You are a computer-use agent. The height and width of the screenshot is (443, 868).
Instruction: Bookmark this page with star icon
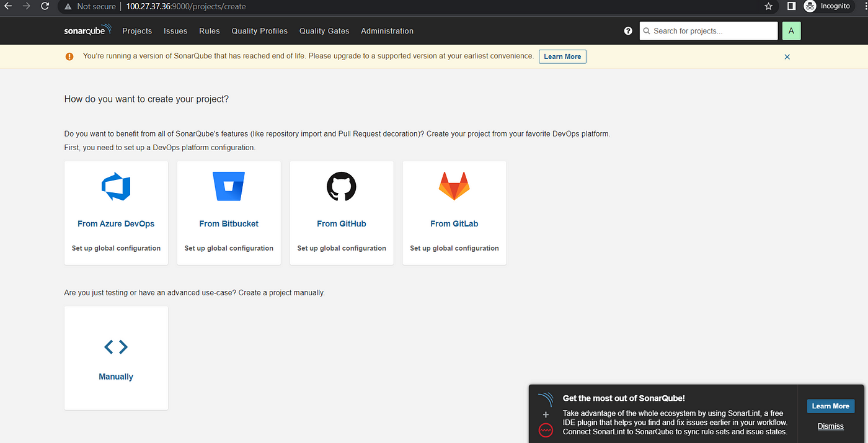pos(769,6)
